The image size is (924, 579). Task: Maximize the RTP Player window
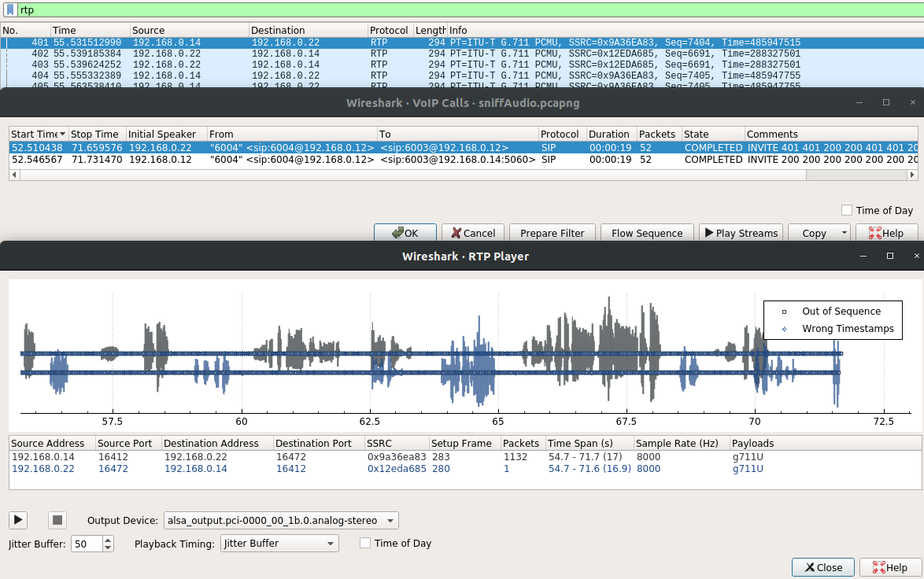pos(890,256)
